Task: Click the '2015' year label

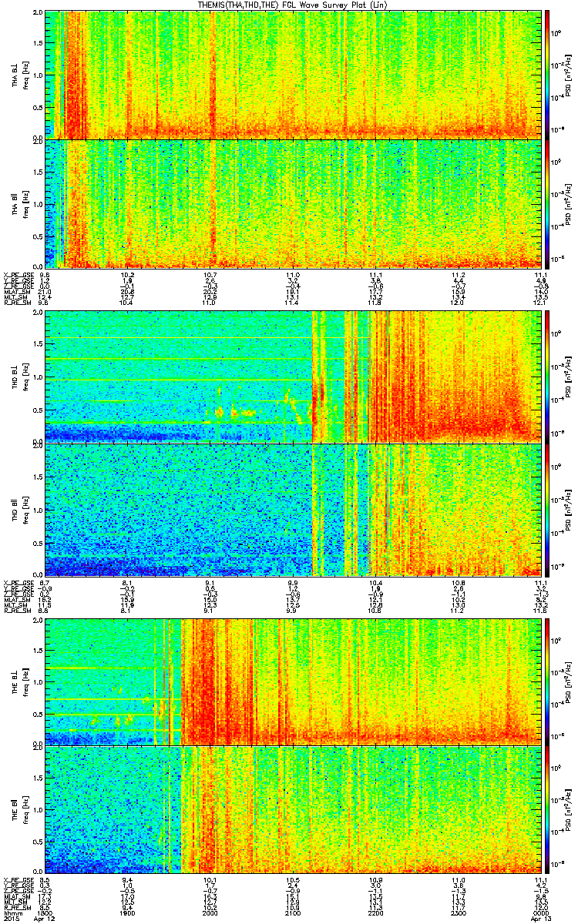Action: 11,918
